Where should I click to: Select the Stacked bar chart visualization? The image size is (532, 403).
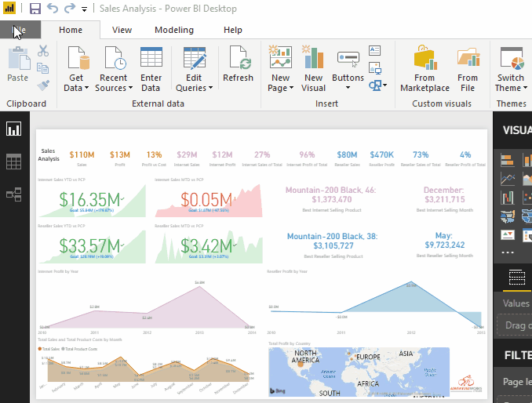pos(508,160)
